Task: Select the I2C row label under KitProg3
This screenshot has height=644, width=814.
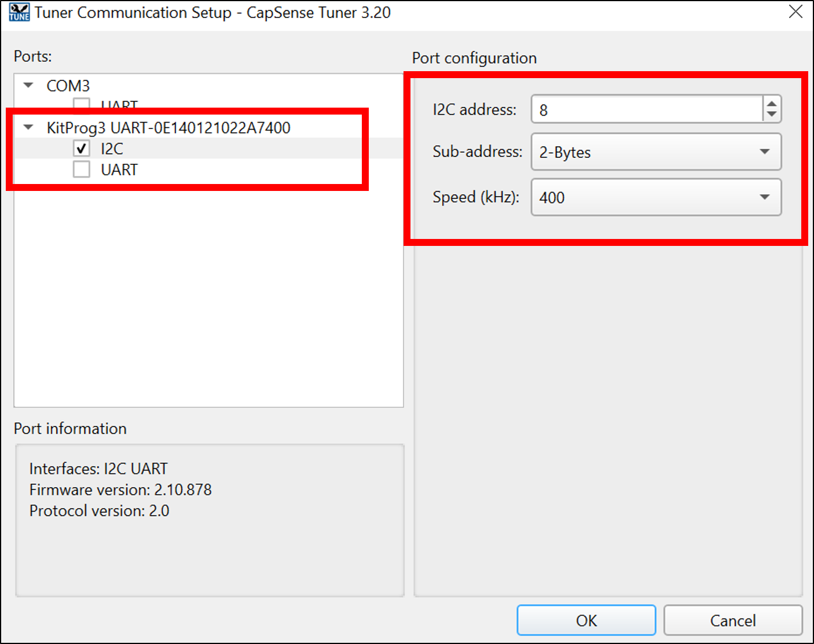Action: pyautogui.click(x=112, y=149)
